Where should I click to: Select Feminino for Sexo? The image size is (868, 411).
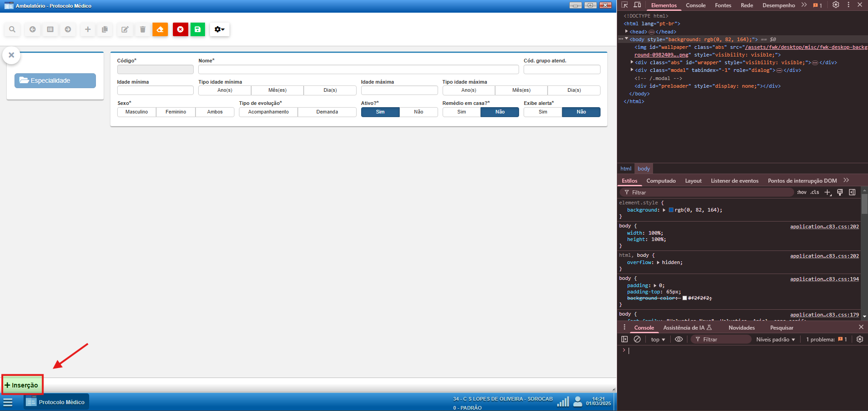coord(176,112)
